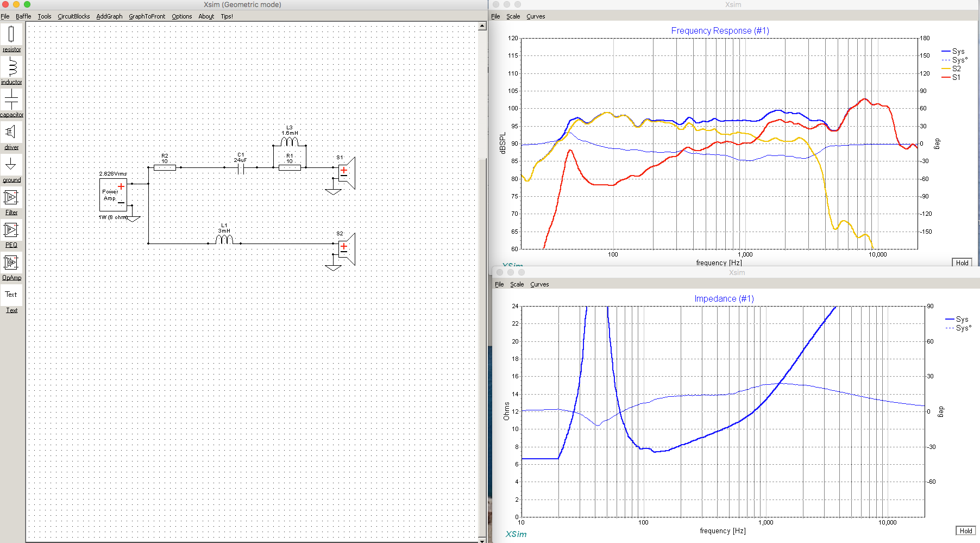Open the Options menu
The width and height of the screenshot is (980, 543).
tap(182, 16)
